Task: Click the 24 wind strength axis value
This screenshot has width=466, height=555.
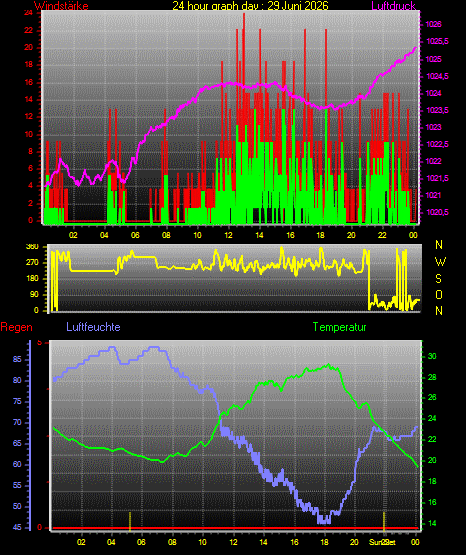Action: point(28,13)
